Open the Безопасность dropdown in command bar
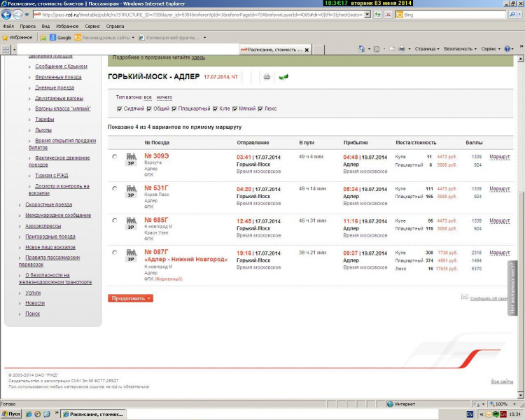Viewport: 525px width, 420px height. pyautogui.click(x=461, y=49)
